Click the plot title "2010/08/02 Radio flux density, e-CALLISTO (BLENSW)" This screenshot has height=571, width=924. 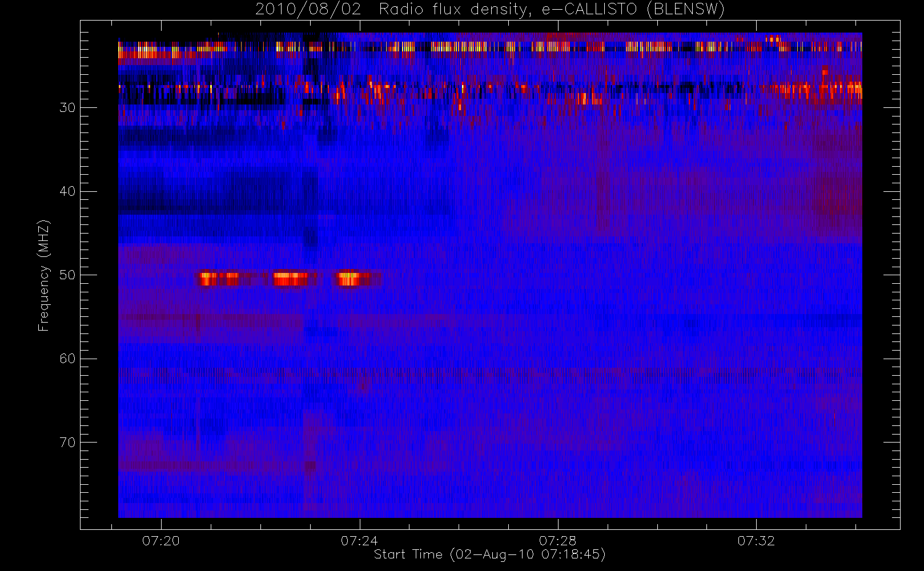489,10
